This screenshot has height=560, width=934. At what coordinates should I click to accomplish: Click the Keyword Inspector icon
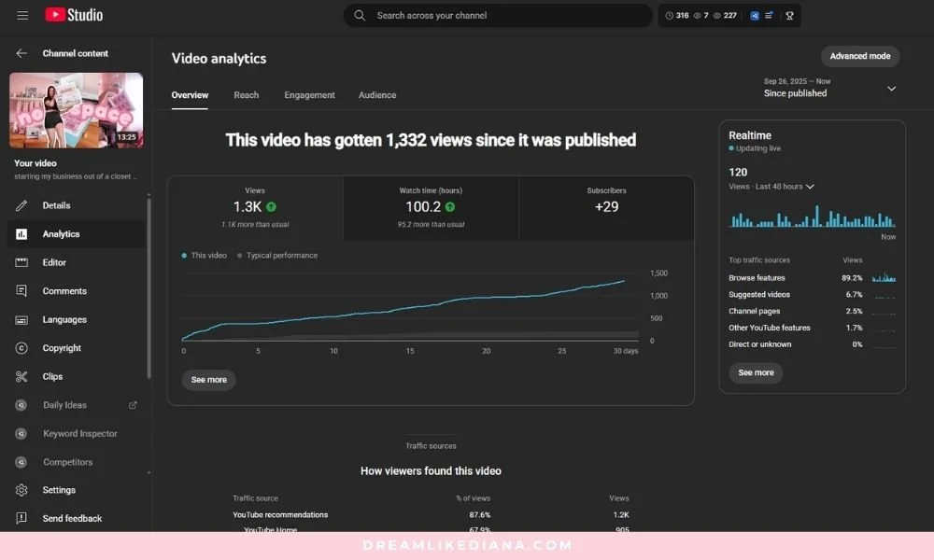(x=21, y=434)
